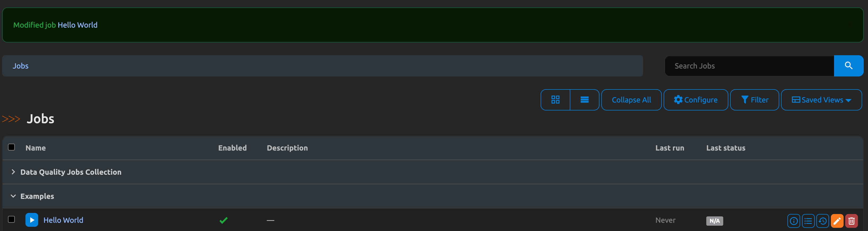Click the search magnifier icon
868x231 pixels.
click(x=848, y=66)
